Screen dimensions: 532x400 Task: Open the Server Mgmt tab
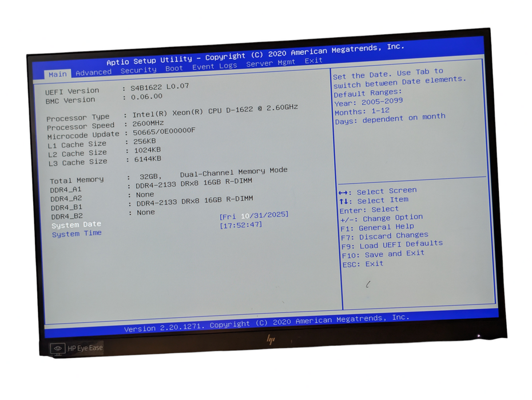[271, 63]
